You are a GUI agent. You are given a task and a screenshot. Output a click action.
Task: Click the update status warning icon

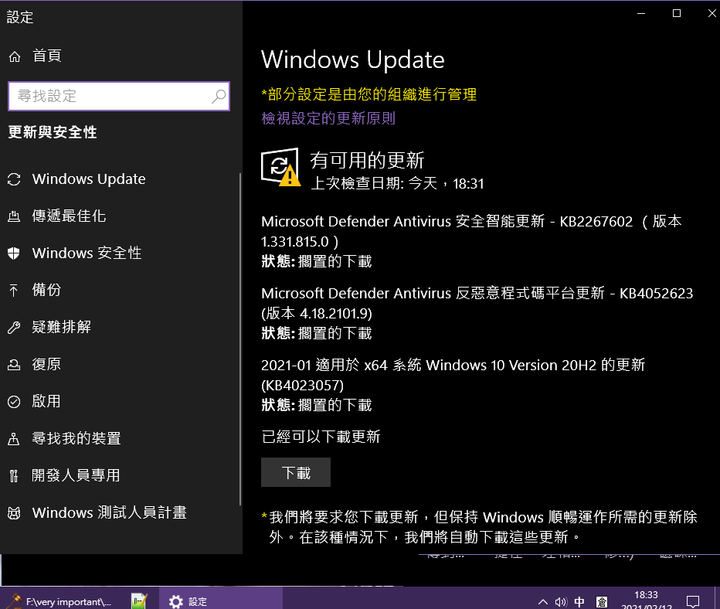pyautogui.click(x=281, y=167)
